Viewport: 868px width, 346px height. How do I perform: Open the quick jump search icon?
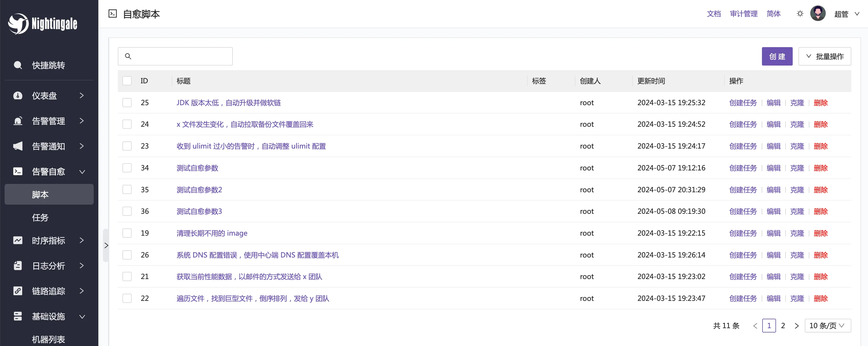(18, 65)
